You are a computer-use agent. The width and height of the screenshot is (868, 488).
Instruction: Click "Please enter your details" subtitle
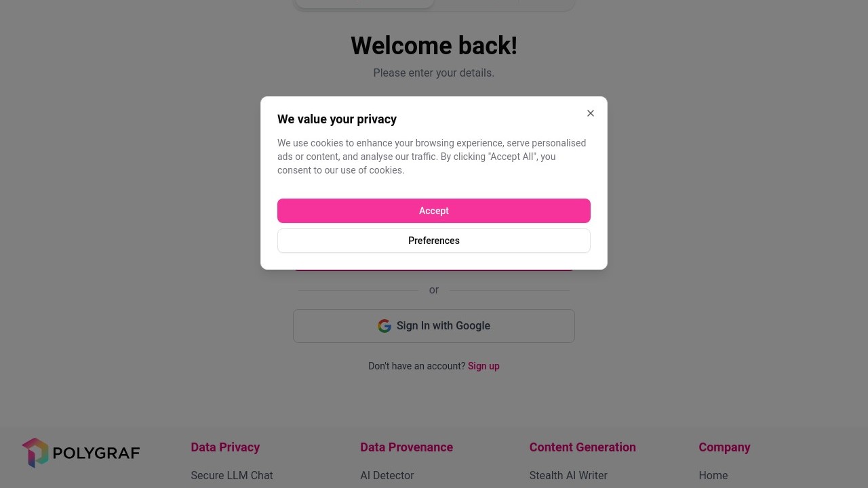click(434, 73)
